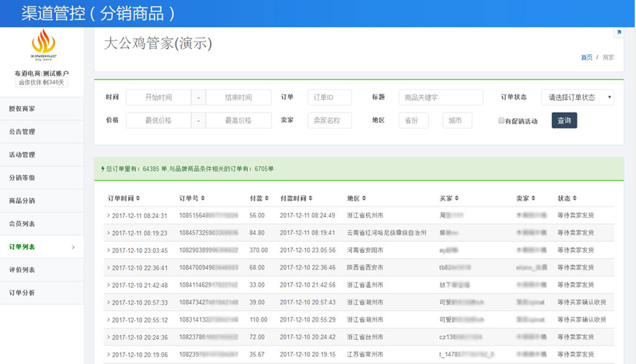Focus the 城市 input field
This screenshot has height=364, width=636.
click(458, 121)
